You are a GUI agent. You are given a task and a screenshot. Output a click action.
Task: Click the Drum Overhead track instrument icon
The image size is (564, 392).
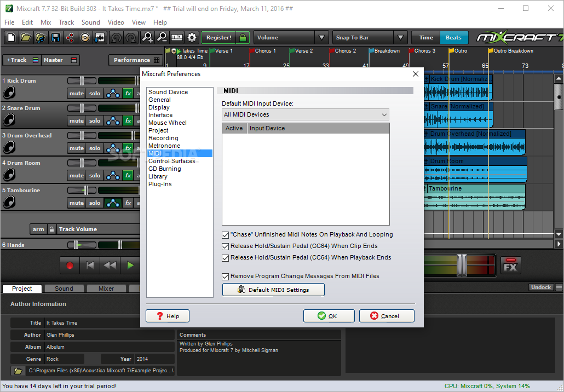[9, 147]
